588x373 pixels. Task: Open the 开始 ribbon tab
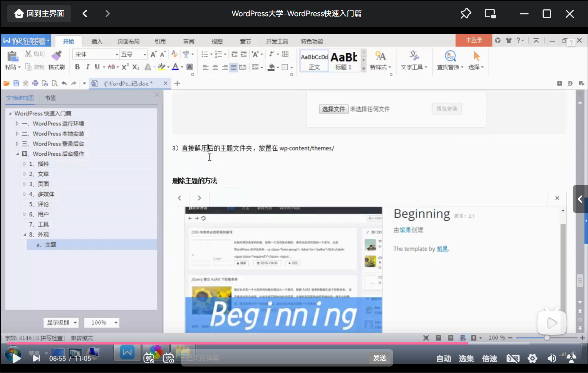(x=68, y=41)
